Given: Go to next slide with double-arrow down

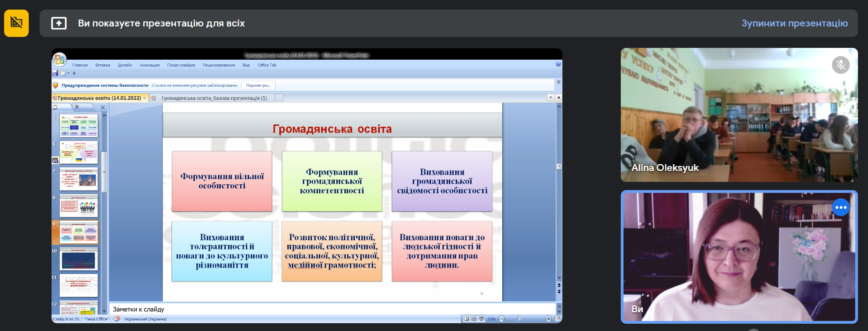Looking at the screenshot, I should click(x=559, y=291).
